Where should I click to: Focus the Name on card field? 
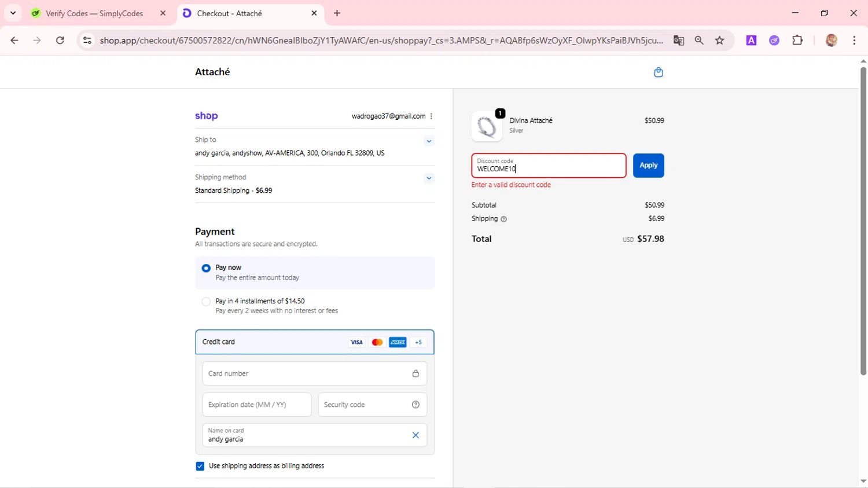click(x=314, y=435)
